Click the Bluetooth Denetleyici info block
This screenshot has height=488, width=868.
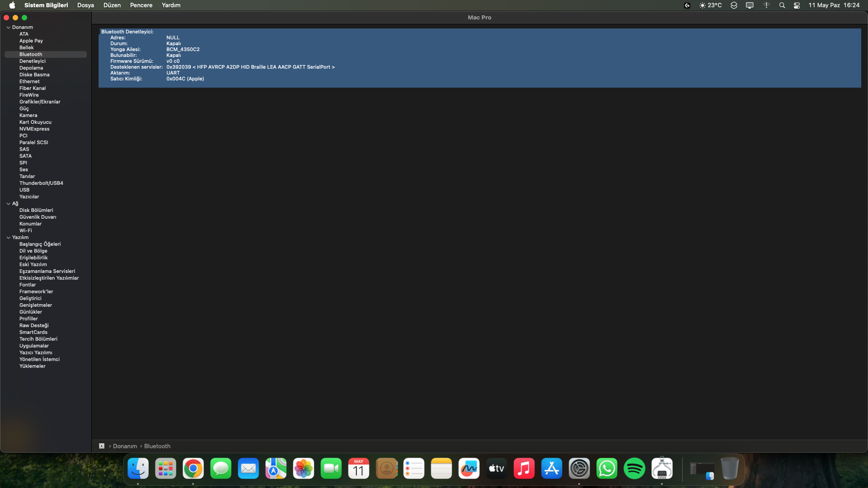[x=479, y=58]
